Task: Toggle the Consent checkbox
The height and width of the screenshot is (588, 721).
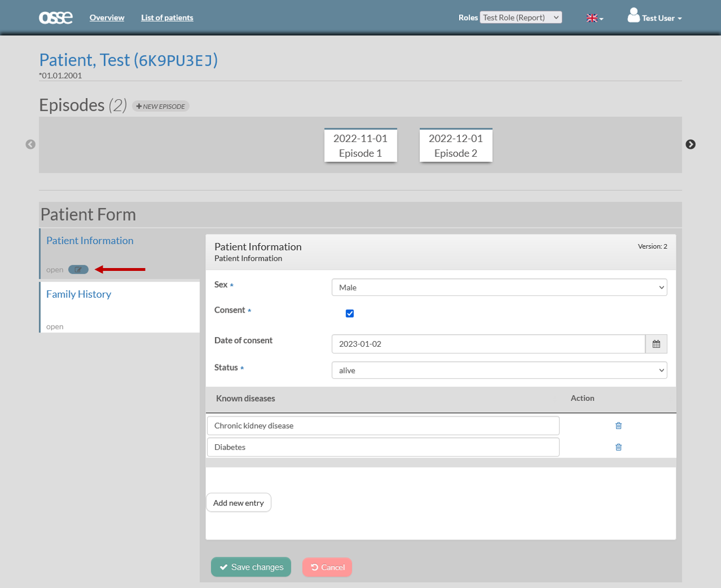Action: 350,314
